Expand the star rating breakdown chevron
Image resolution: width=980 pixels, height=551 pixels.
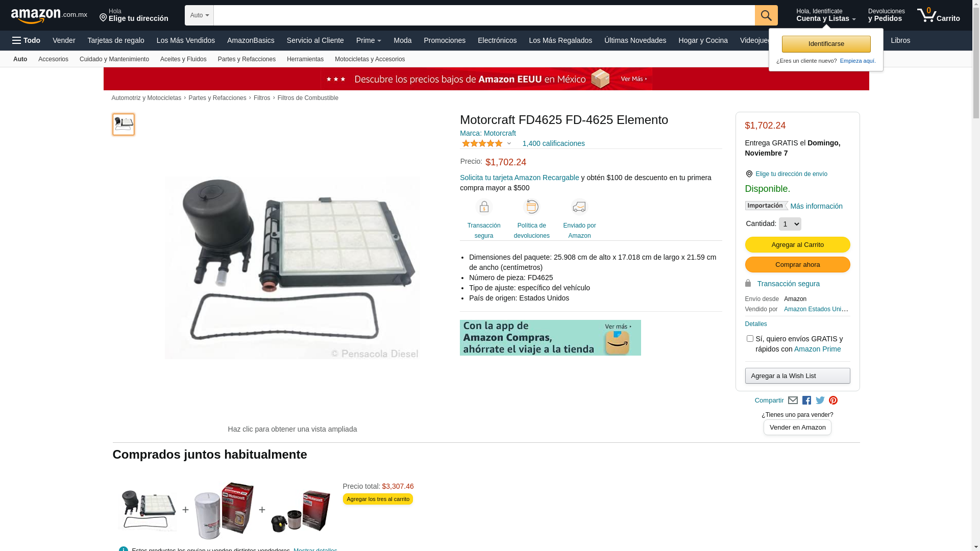coord(509,143)
